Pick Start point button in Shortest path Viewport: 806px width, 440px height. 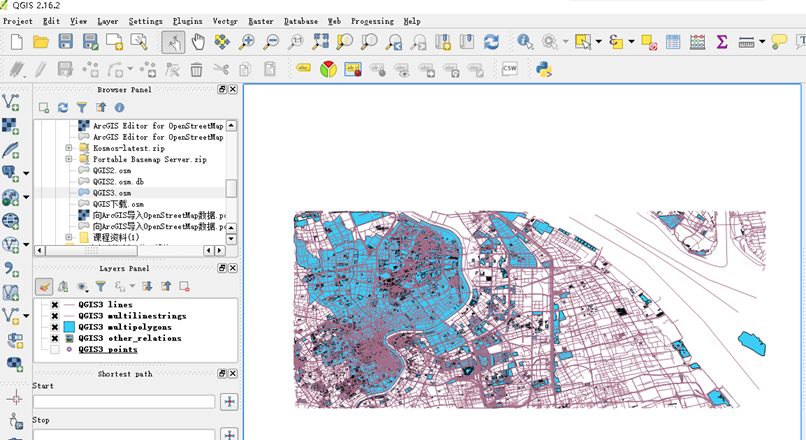click(x=229, y=401)
